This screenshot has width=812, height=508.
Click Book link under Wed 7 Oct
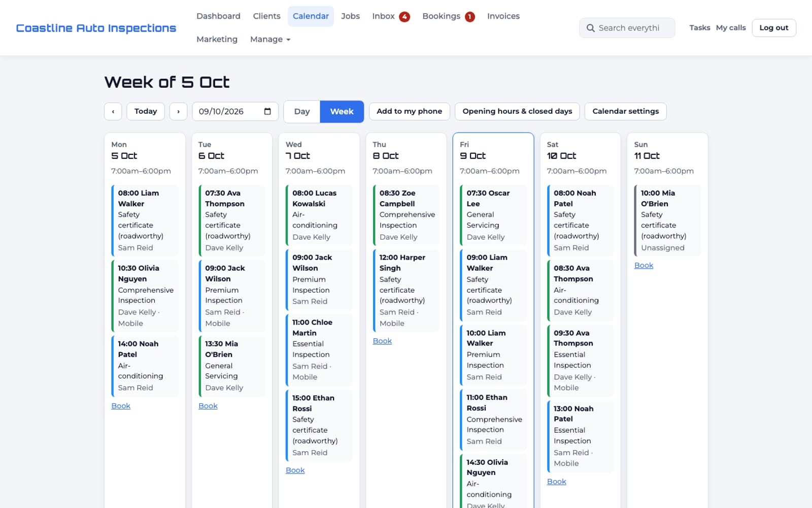click(295, 470)
